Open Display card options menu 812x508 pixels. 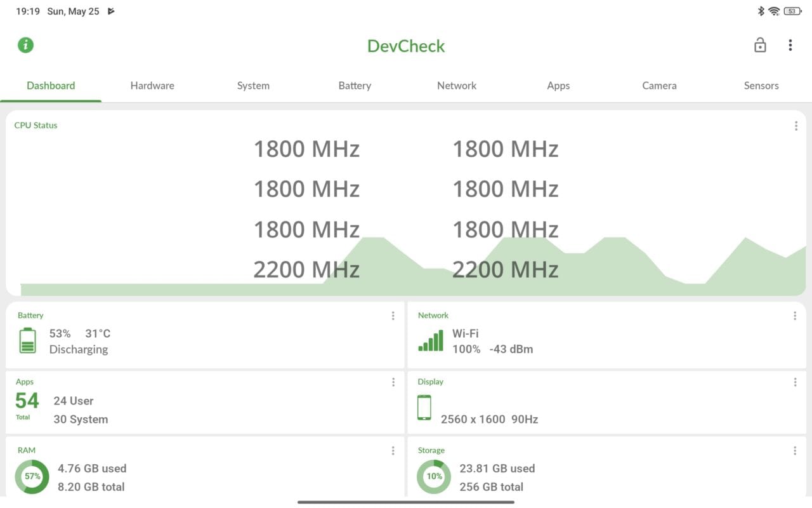click(795, 382)
